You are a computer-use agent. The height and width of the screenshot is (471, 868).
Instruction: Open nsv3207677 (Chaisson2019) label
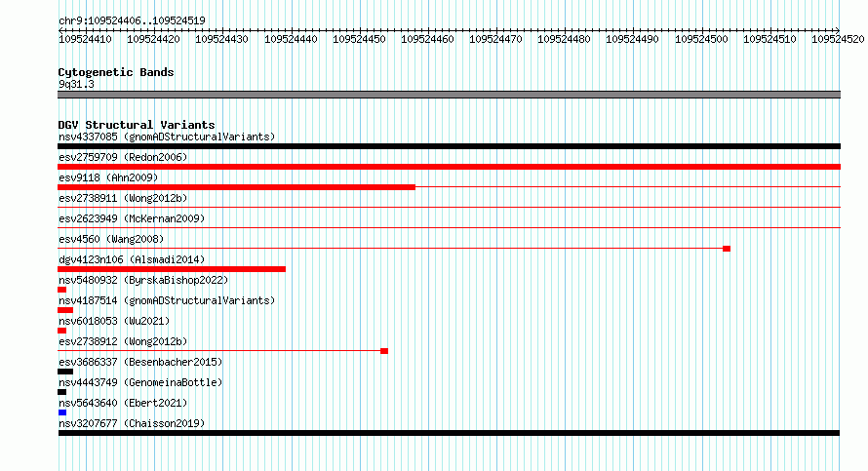[x=132, y=423]
